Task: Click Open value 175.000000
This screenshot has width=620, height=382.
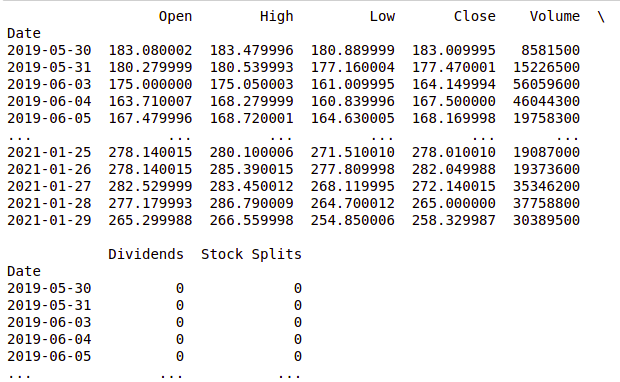Action: (150, 84)
